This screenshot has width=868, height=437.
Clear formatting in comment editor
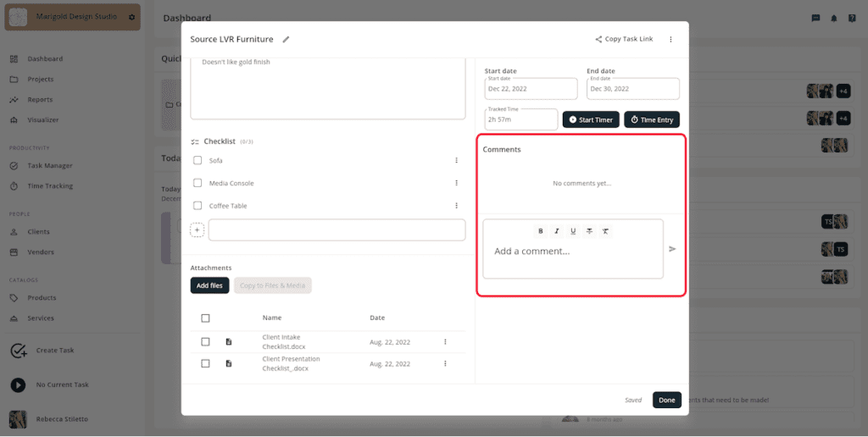605,231
